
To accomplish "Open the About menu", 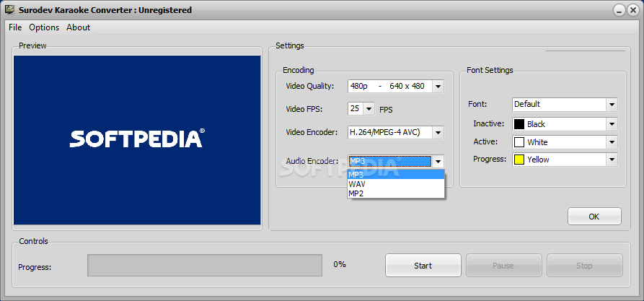I will pyautogui.click(x=78, y=27).
